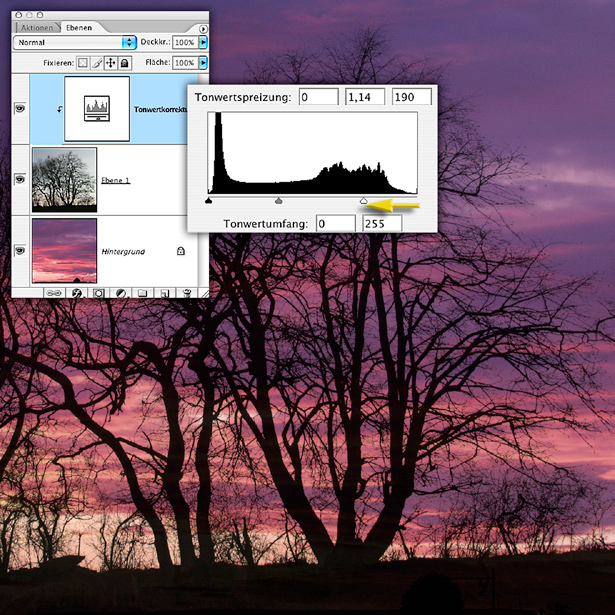Create a new adjustment layer
Image resolution: width=615 pixels, height=615 pixels.
pyautogui.click(x=120, y=293)
